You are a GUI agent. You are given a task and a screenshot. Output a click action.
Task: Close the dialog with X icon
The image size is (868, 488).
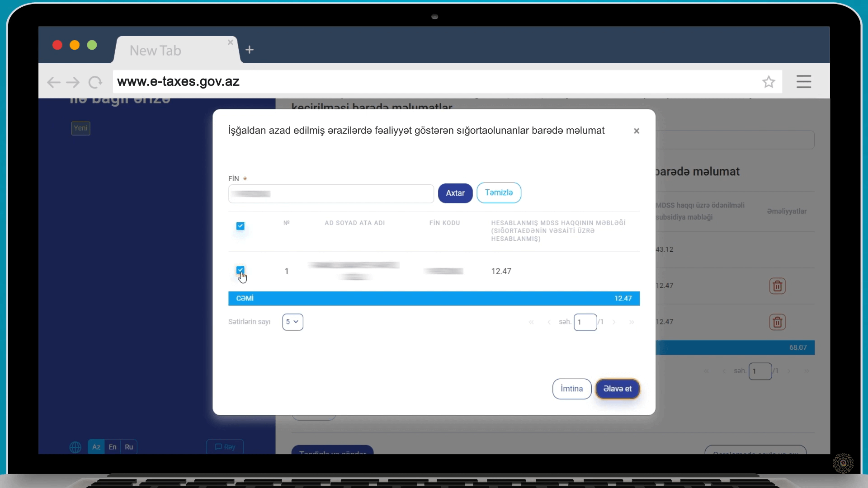coord(636,131)
